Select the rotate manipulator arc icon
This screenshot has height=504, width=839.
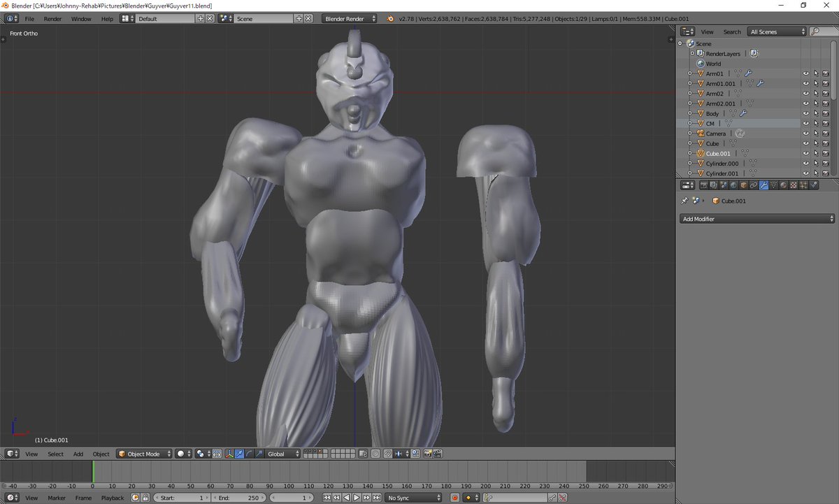tap(249, 454)
